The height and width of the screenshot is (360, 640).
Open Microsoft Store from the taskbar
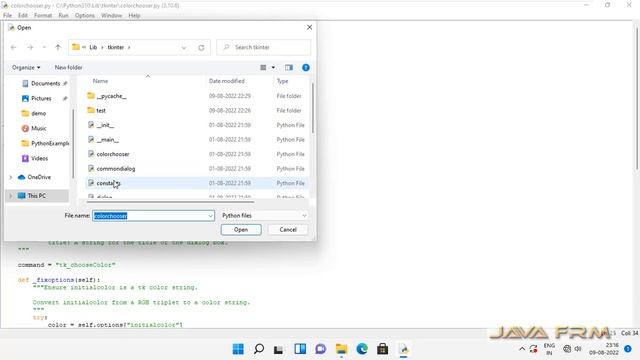[x=382, y=349]
